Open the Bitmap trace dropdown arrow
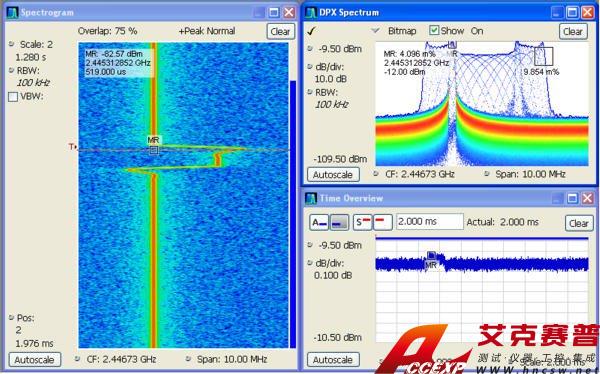600x374 pixels. (375, 31)
